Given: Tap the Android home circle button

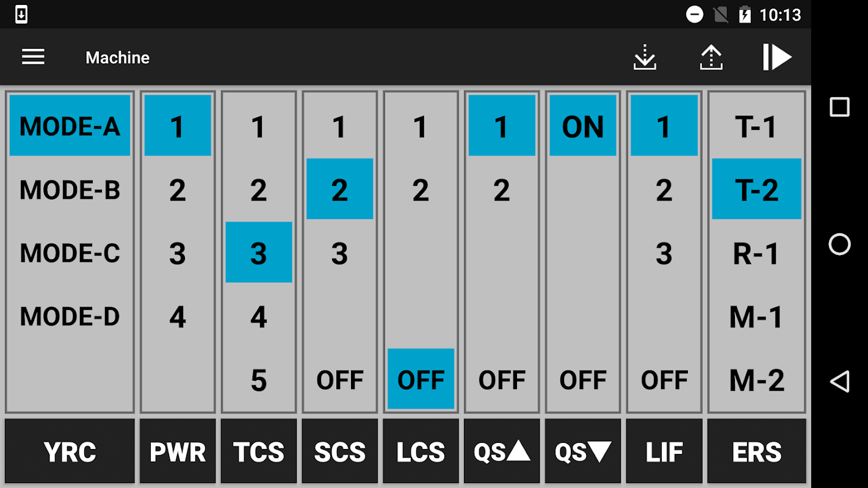Looking at the screenshot, I should click(839, 245).
